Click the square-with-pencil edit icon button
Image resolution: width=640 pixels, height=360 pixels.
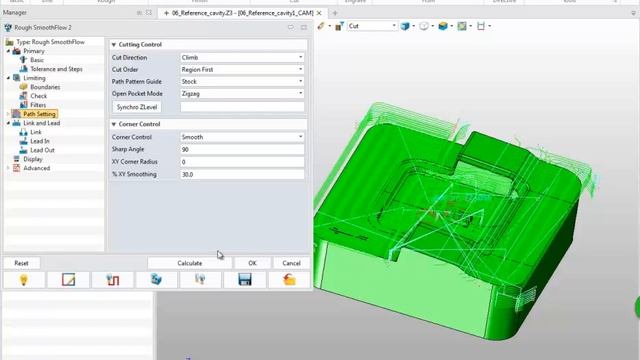click(x=68, y=280)
